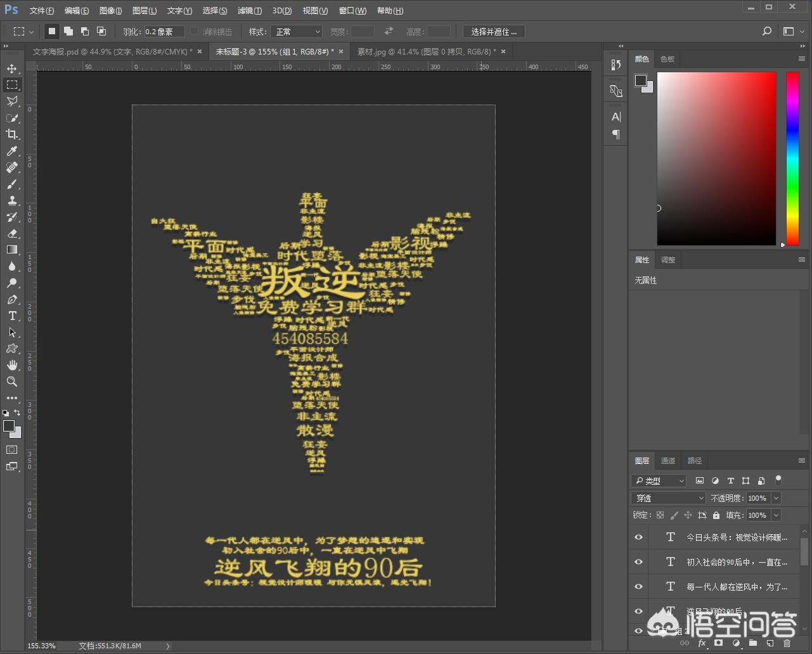Click the rainbow hue slider bar
The height and width of the screenshot is (654, 812).
coord(792,158)
